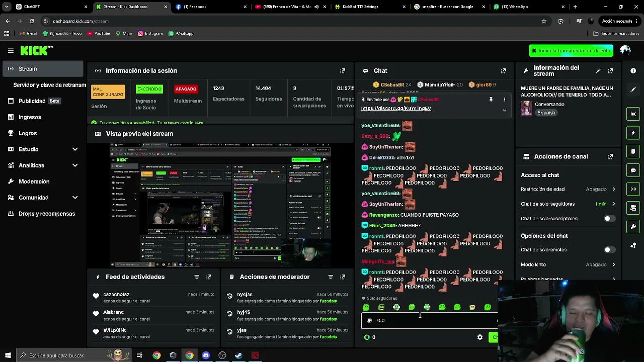The width and height of the screenshot is (644, 362).
Task: Go to Logros page
Action: (43, 133)
